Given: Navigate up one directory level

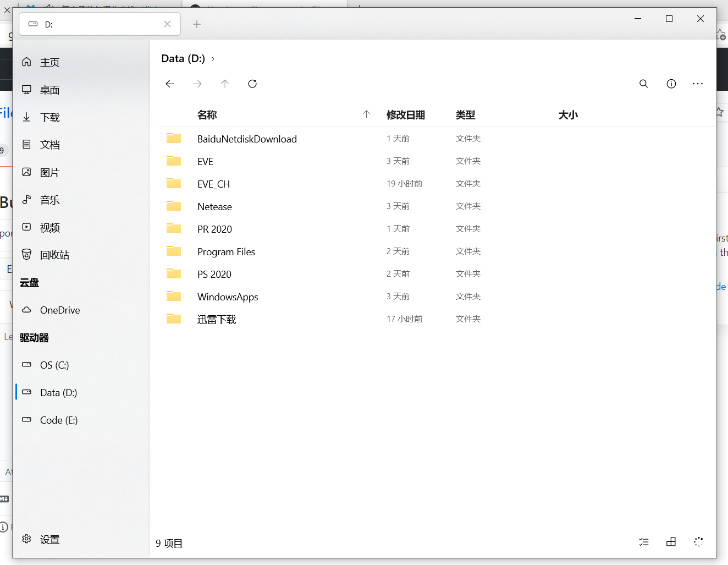Looking at the screenshot, I should coord(225,84).
